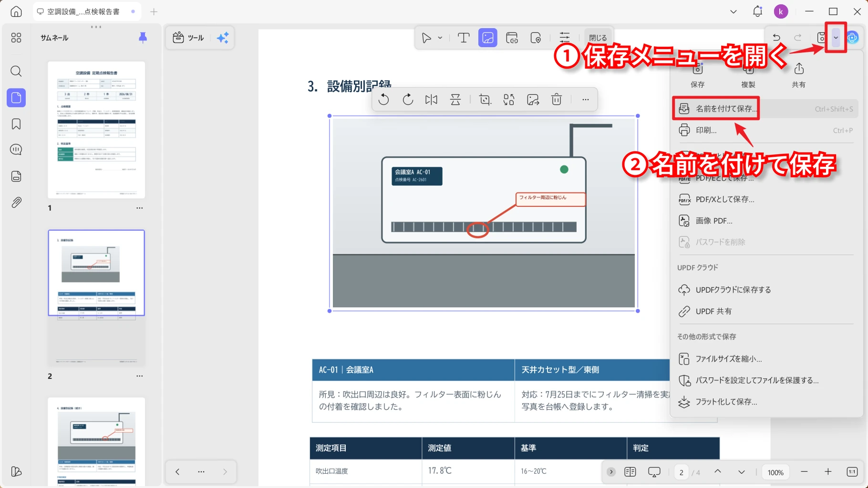Expand the pointer tool dropdown arrow
Image resolution: width=868 pixels, height=488 pixels.
(x=440, y=38)
